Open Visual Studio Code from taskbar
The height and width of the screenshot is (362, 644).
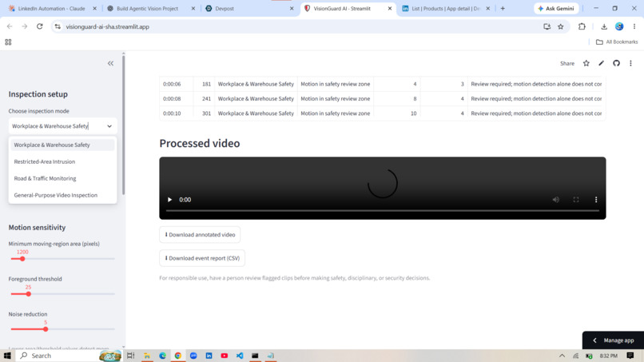coord(240,356)
